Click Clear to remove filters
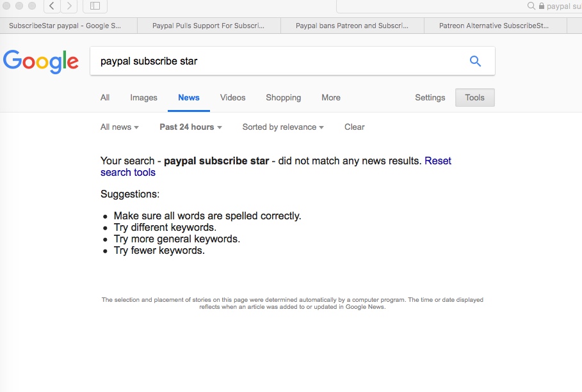582x392 pixels. click(x=354, y=127)
